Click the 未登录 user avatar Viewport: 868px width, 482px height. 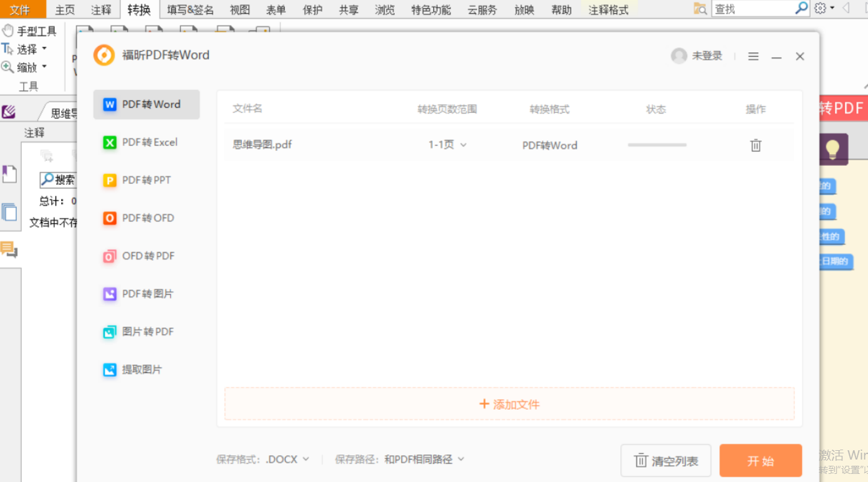[x=678, y=56]
